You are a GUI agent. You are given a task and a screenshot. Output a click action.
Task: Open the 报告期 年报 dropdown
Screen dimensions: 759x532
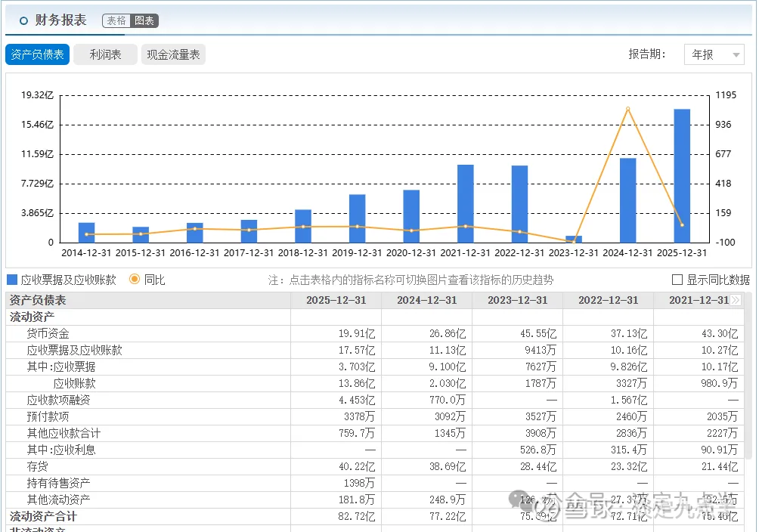click(714, 54)
